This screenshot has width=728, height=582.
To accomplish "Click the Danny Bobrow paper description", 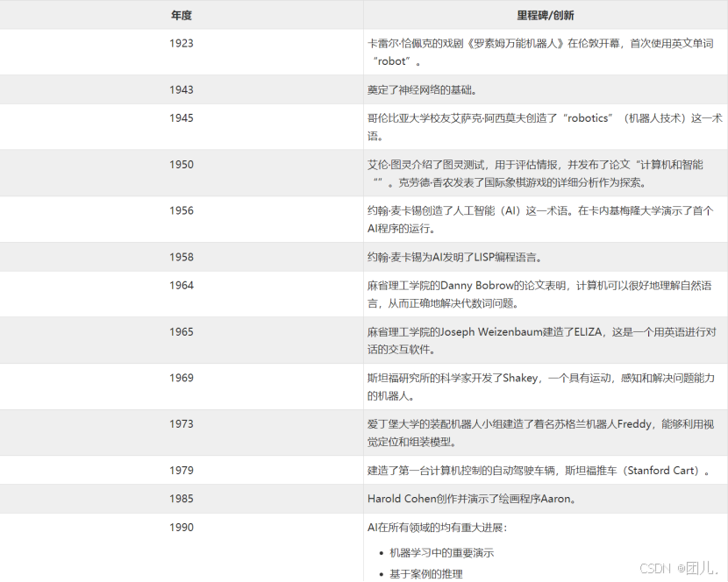I will coord(539,295).
